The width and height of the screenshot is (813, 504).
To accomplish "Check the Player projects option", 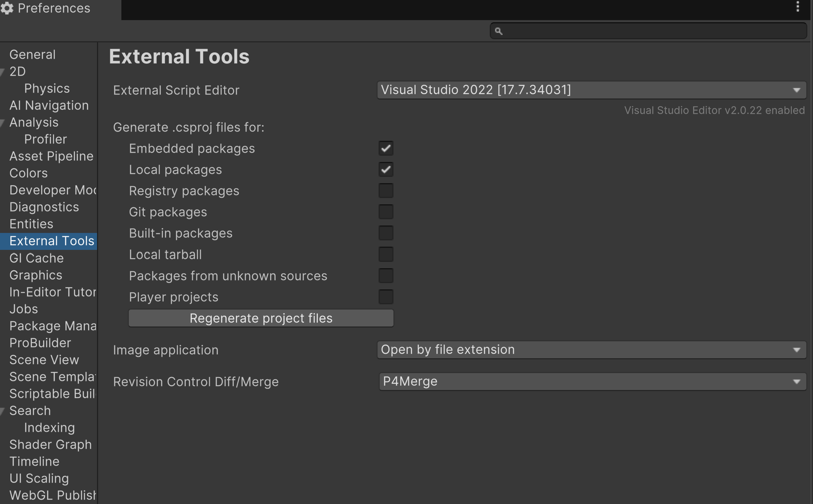I will point(385,296).
